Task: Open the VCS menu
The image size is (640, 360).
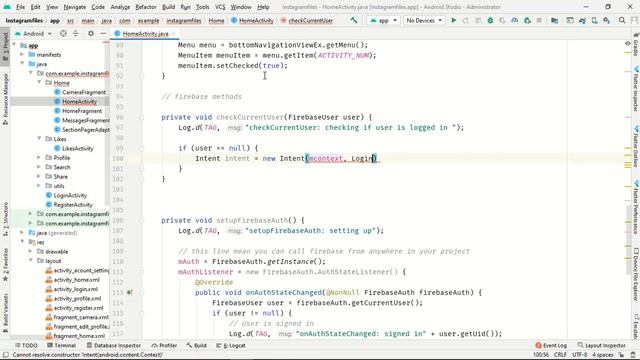Action: (x=220, y=7)
